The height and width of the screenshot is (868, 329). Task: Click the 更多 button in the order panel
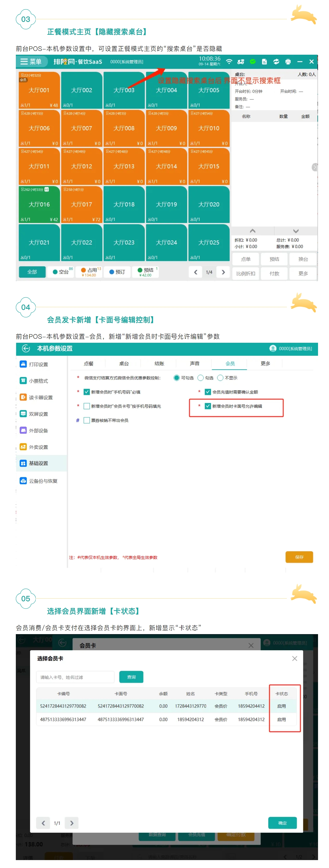303,273
